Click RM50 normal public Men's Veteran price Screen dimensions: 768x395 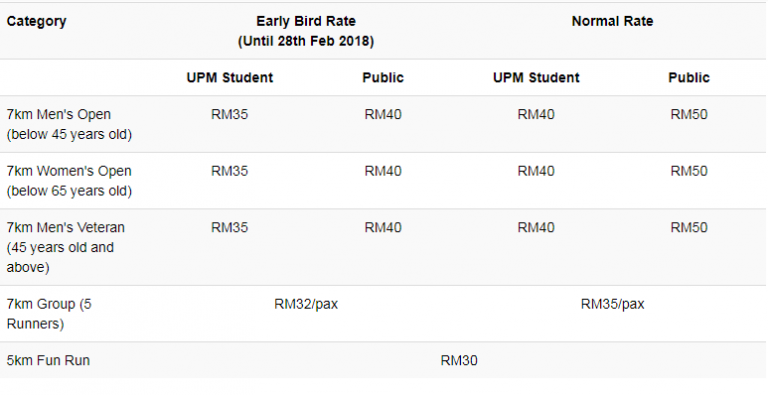[x=689, y=228]
